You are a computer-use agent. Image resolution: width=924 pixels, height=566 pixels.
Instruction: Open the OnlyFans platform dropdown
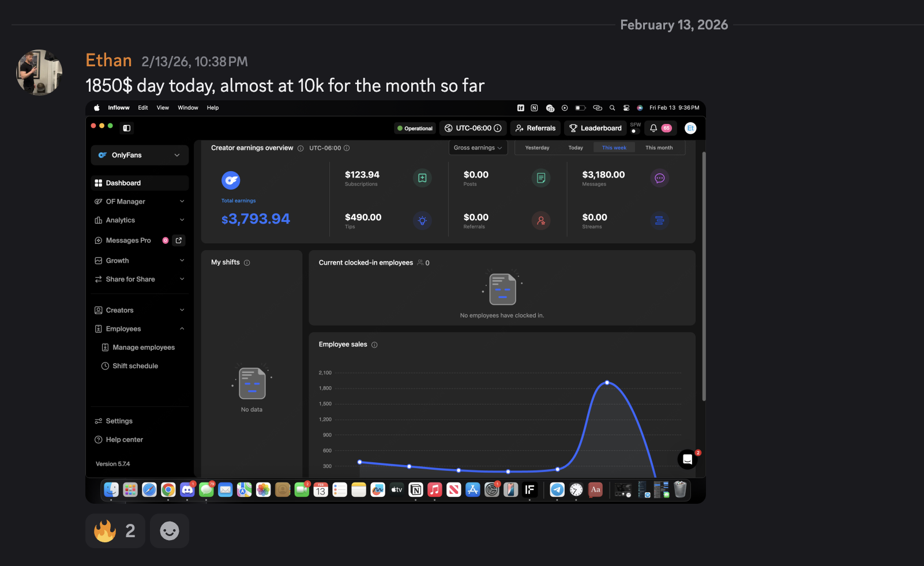(x=140, y=155)
